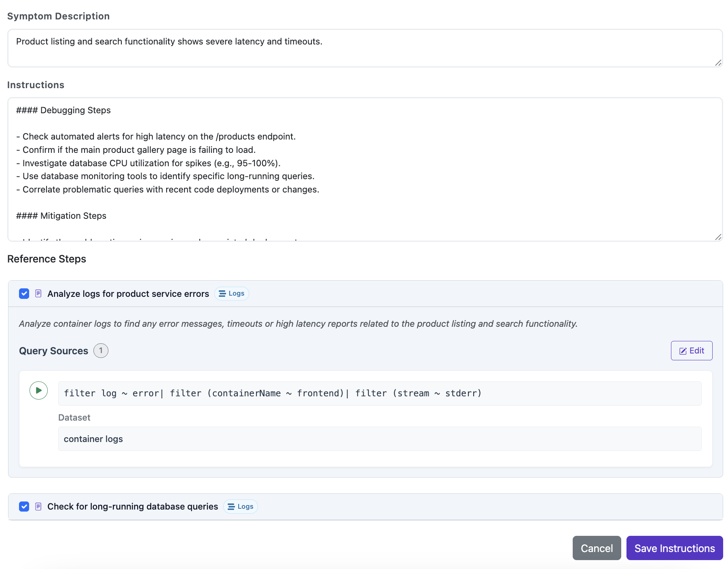Click the step title 'Check for long-running database queries'

click(x=133, y=506)
